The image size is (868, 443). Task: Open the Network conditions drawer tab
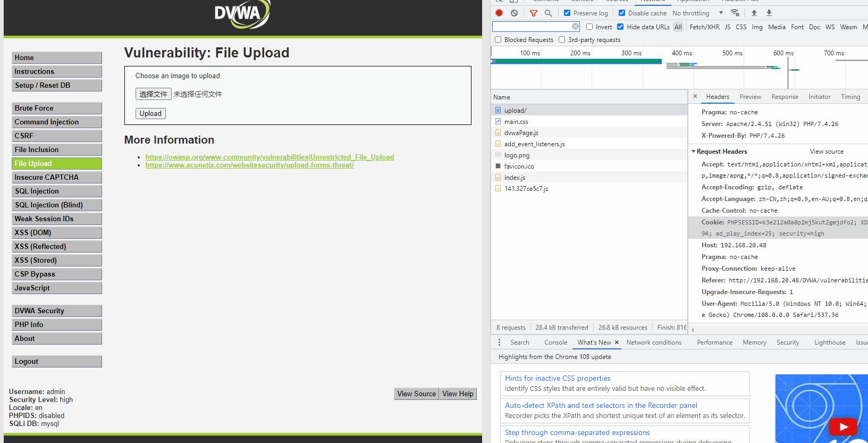pyautogui.click(x=654, y=342)
